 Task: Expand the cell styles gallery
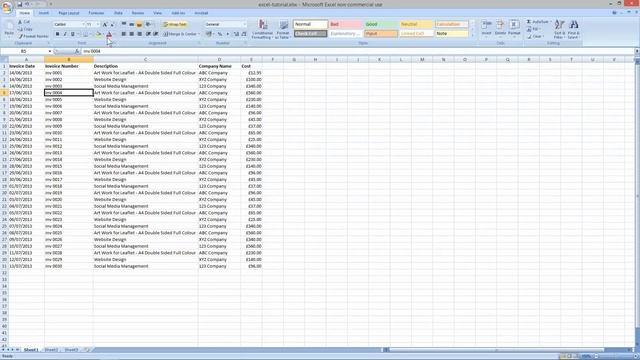point(473,36)
